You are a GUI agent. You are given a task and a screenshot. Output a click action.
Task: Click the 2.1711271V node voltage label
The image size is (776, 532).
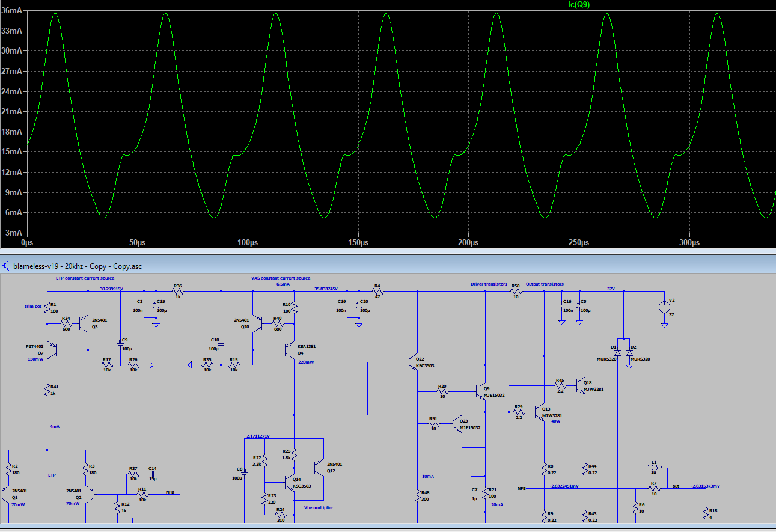(x=258, y=436)
